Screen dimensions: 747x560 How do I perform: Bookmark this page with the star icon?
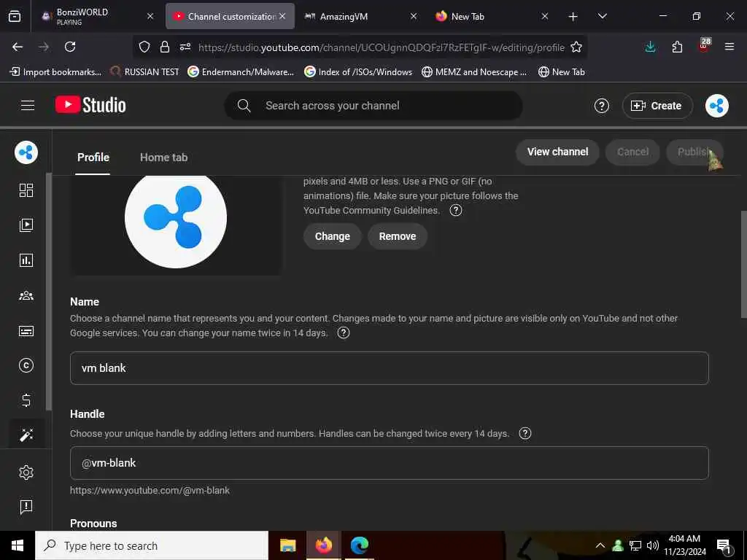pos(576,47)
